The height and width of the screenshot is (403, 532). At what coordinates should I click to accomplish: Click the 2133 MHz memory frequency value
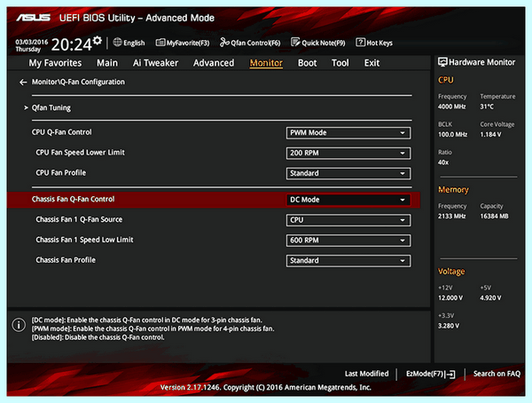tap(452, 216)
